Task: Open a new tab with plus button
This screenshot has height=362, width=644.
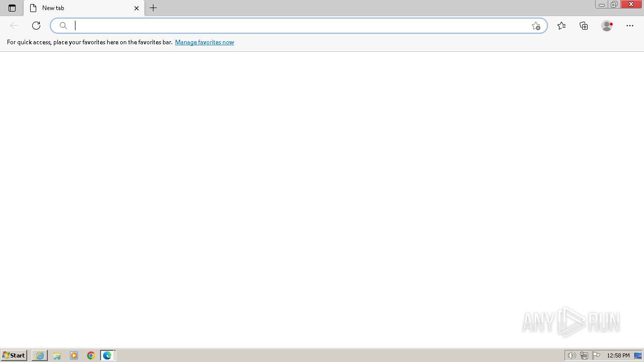Action: 153,8
